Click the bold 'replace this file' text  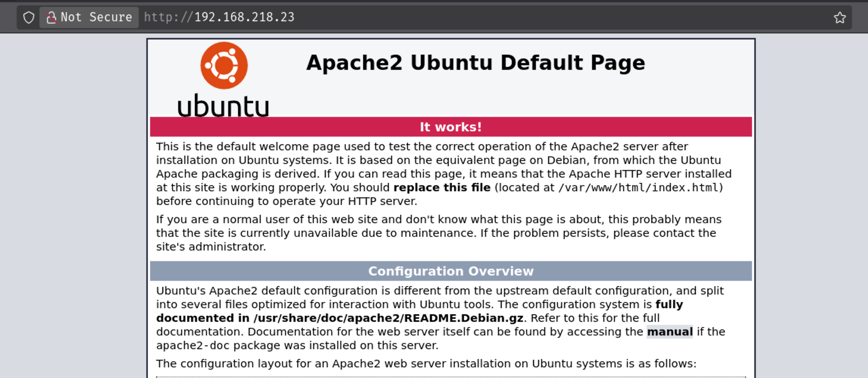pyautogui.click(x=442, y=187)
